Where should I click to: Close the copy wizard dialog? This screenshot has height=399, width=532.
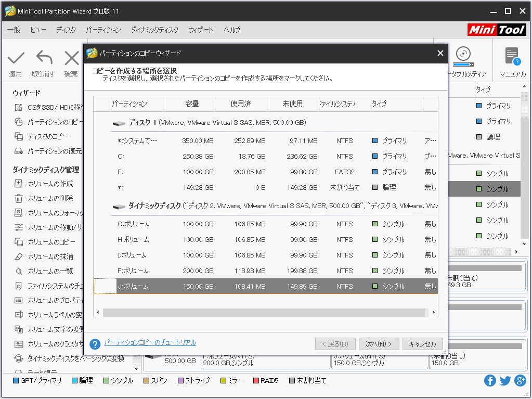pyautogui.click(x=440, y=53)
